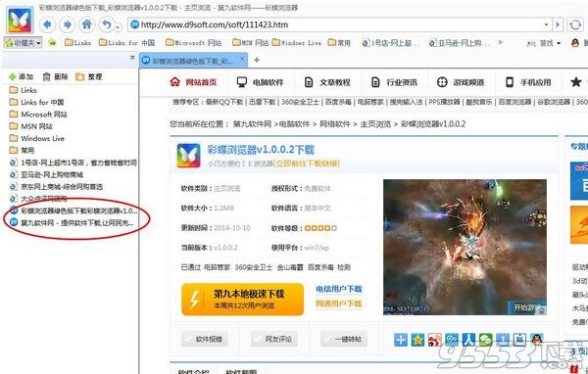Viewport: 588px width, 374px height.
Task: Click the blue plus share icon
Action: point(401,340)
